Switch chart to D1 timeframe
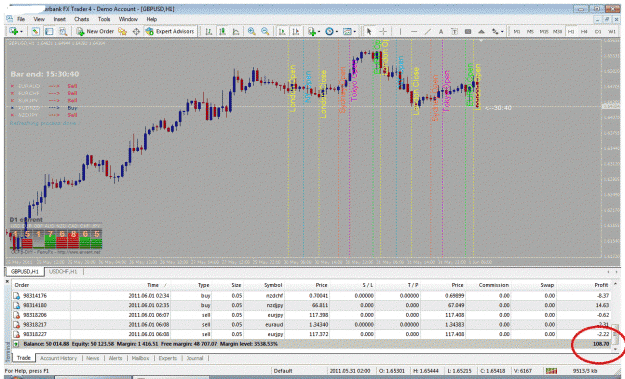The width and height of the screenshot is (625, 379). (x=598, y=31)
